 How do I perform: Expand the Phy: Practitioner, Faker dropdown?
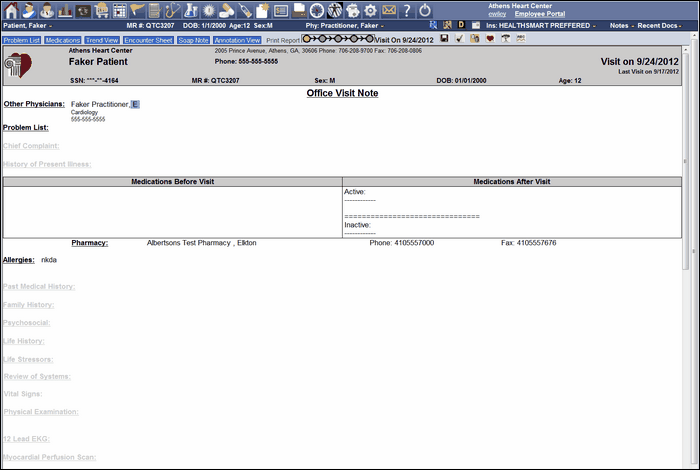click(x=345, y=25)
